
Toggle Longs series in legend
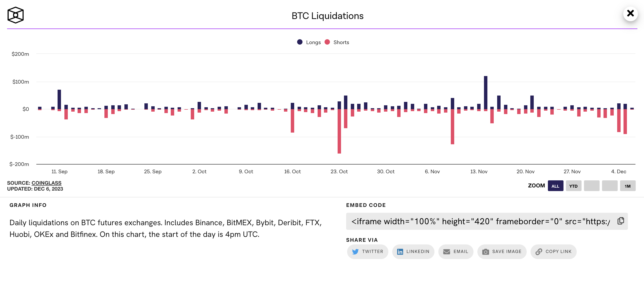point(313,42)
